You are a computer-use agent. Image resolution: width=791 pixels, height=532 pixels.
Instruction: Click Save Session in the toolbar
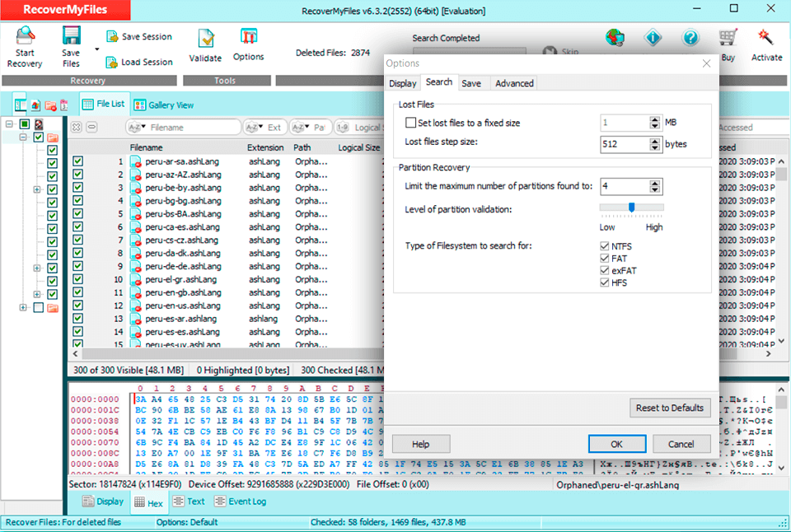coord(139,36)
